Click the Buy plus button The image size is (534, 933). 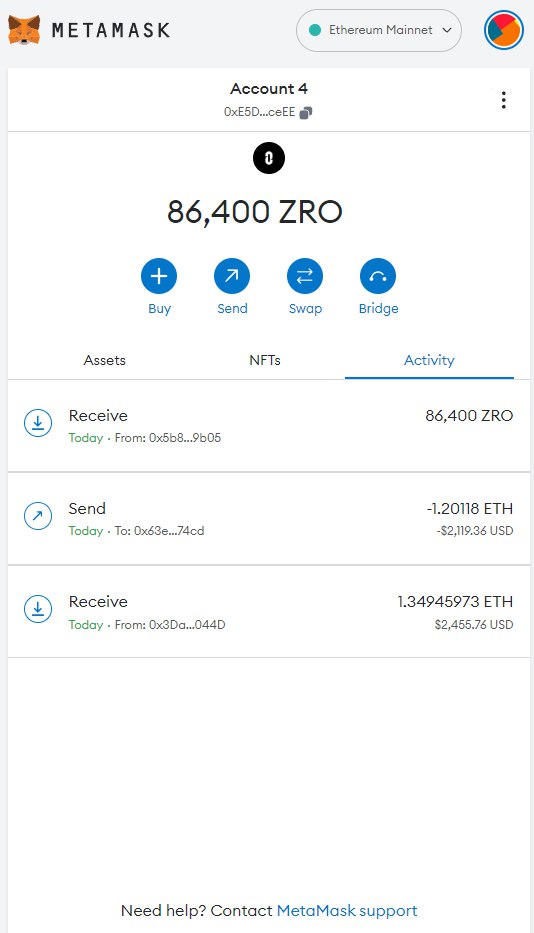pos(159,276)
